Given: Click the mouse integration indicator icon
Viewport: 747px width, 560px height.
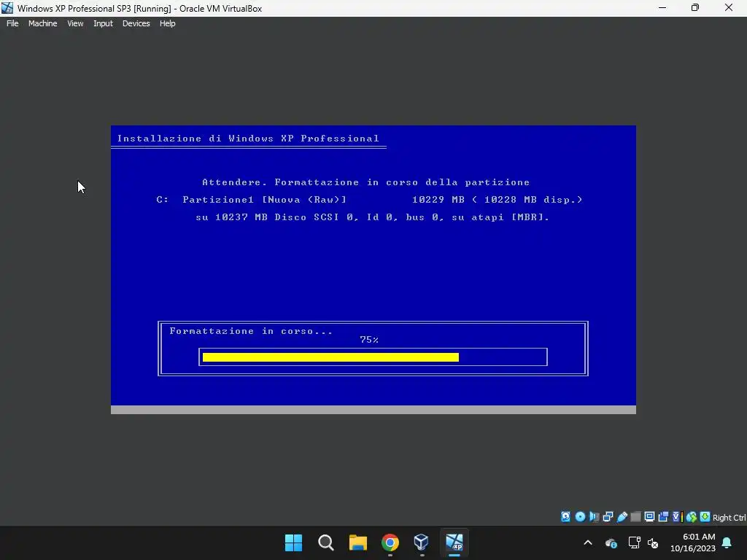Looking at the screenshot, I should 692,517.
